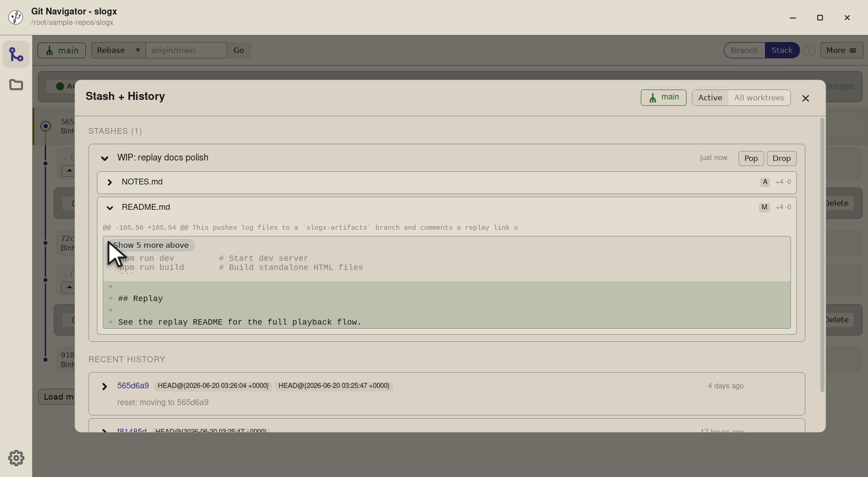
Task: Maximize the Git Navigator window
Action: point(820,18)
